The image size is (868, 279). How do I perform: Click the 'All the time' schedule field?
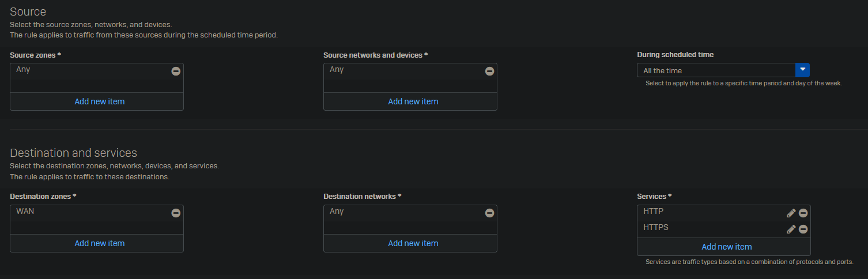click(716, 70)
